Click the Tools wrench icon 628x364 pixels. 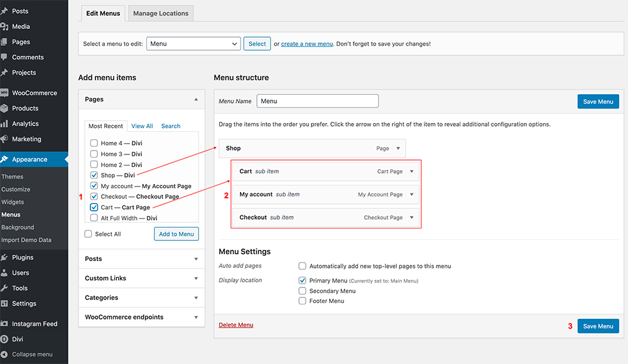pyautogui.click(x=4, y=288)
